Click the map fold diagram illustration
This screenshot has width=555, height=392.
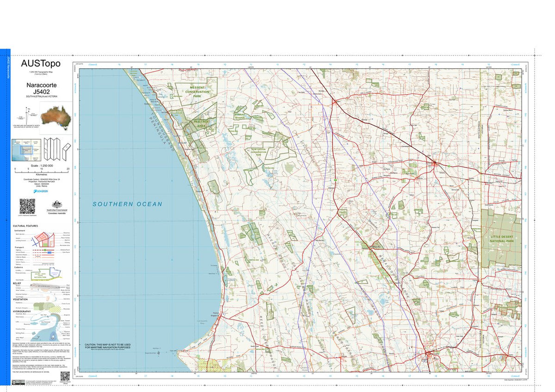tap(52, 149)
